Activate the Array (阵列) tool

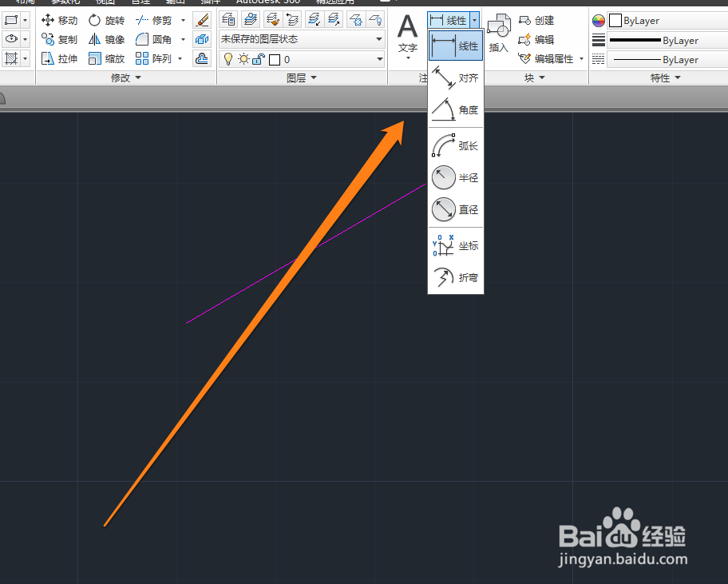click(x=154, y=58)
